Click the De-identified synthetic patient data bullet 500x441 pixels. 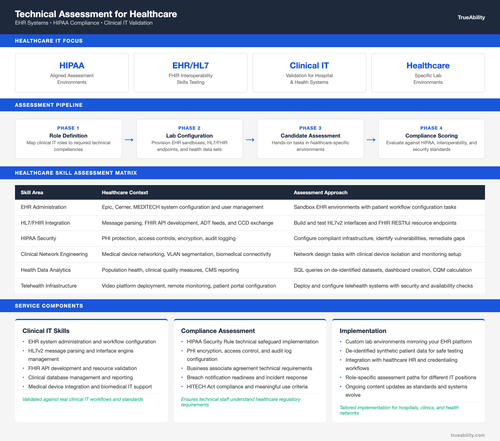pyautogui.click(x=404, y=351)
